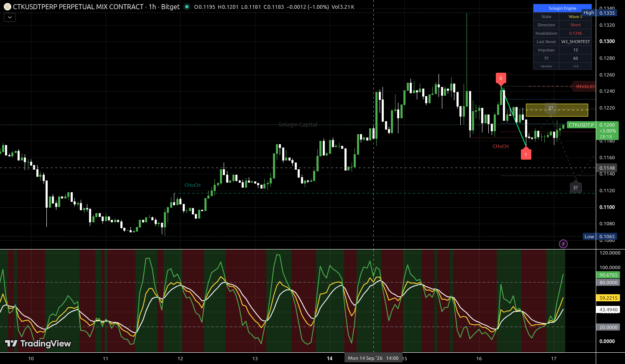Click the Wave 2 state value cell
Screen dimensions: 625x364
575,16
